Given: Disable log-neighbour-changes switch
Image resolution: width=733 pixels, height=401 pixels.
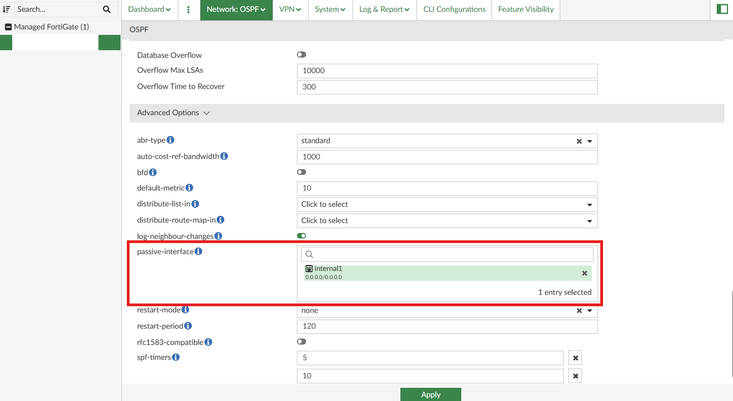Looking at the screenshot, I should (302, 236).
